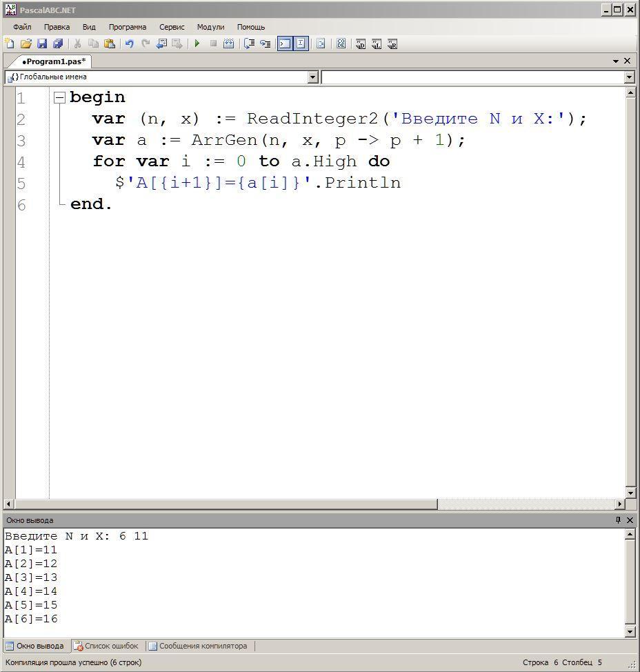Open CODE templates icon
The width and height of the screenshot is (640, 672).
341,43
